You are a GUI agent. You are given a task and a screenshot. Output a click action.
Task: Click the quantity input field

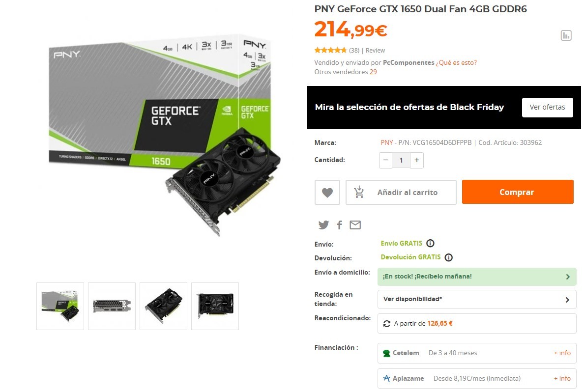[401, 160]
